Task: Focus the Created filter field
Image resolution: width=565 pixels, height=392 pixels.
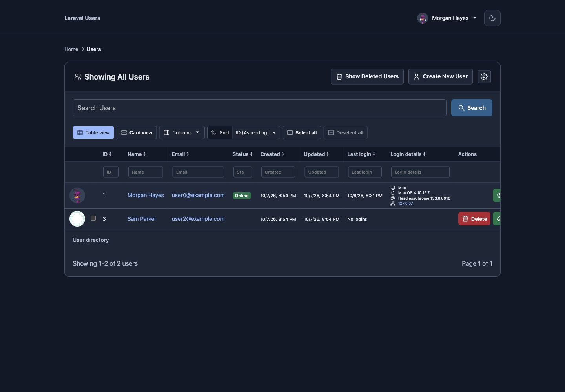Action: pyautogui.click(x=278, y=172)
